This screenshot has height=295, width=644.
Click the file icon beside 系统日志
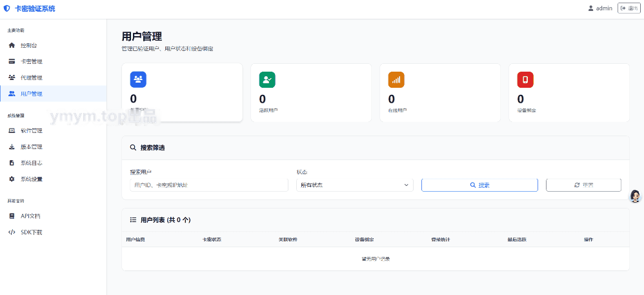point(12,163)
